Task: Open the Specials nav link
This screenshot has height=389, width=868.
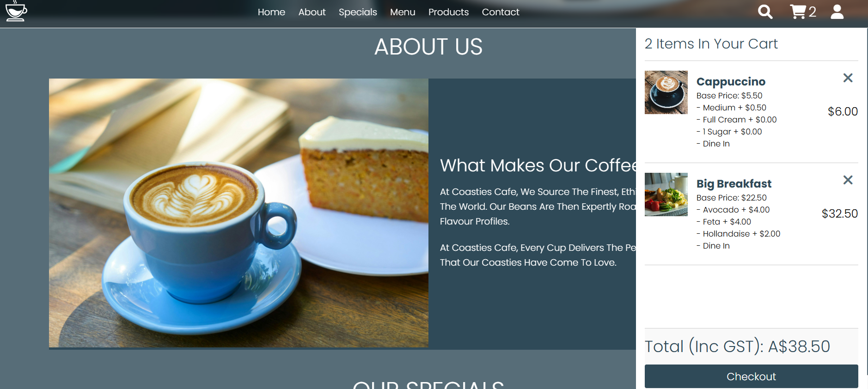Action: [x=358, y=12]
